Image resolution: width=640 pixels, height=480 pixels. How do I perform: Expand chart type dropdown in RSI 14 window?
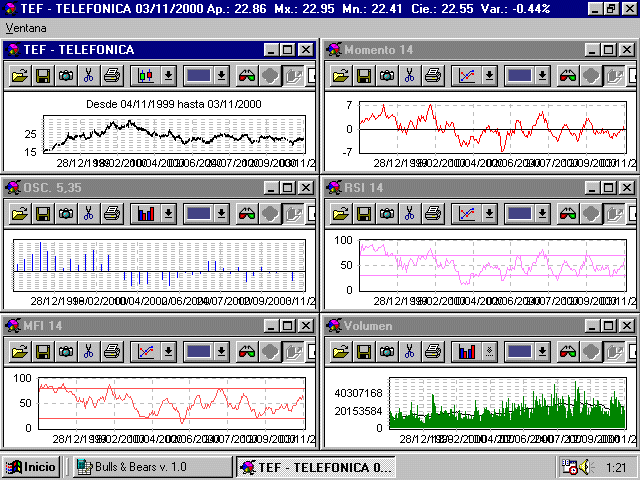[x=489, y=213]
